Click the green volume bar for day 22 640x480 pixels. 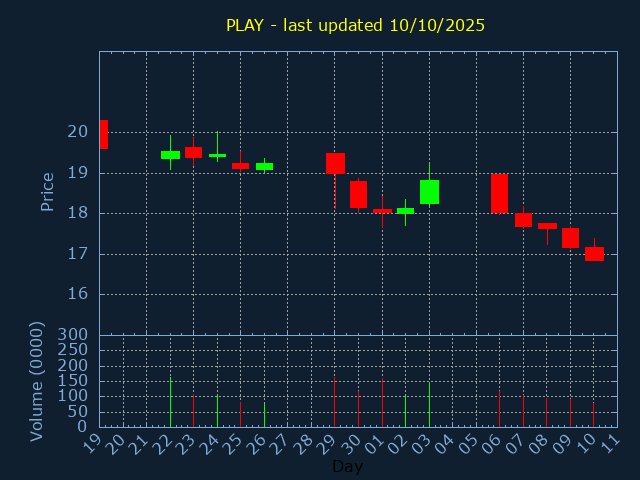click(170, 402)
